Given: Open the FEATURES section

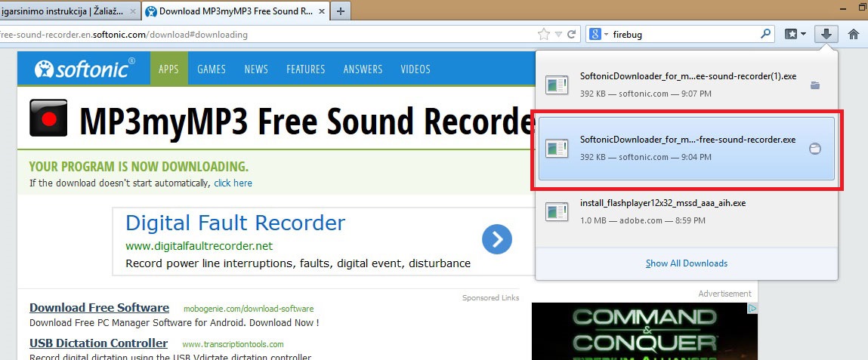Looking at the screenshot, I should click(x=305, y=69).
